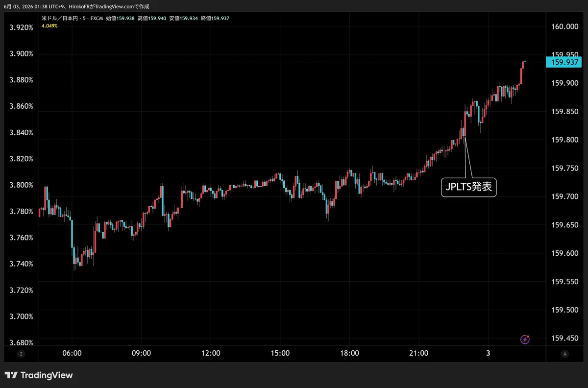Click the 06:00 time axis label
Viewport: 588px width, 388px height.
pos(72,353)
